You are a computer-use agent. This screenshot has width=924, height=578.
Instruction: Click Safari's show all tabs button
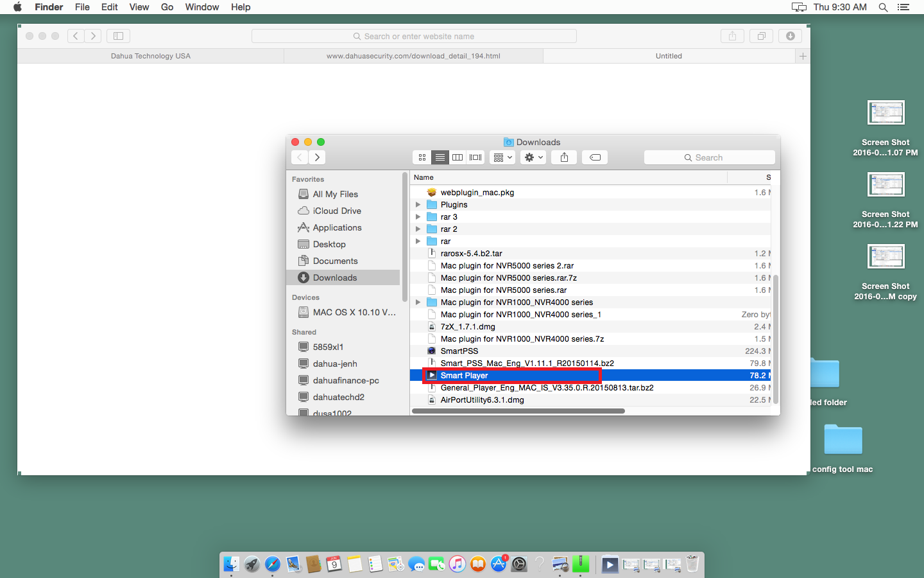(762, 36)
